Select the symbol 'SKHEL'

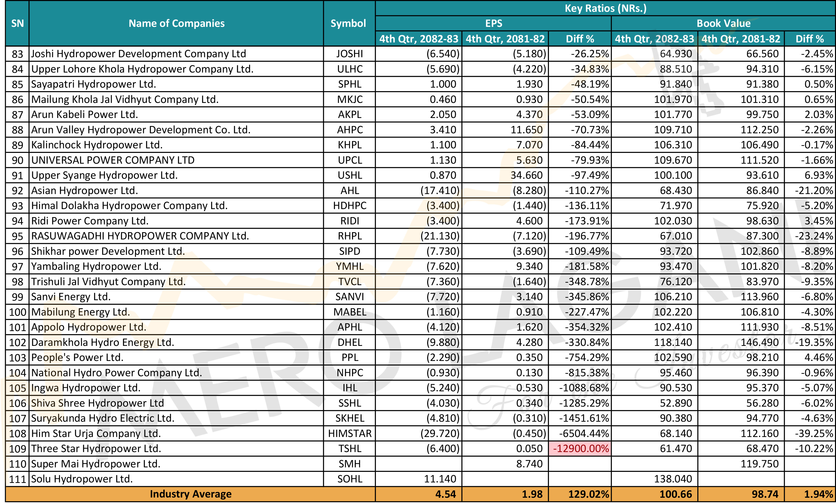[x=350, y=418]
